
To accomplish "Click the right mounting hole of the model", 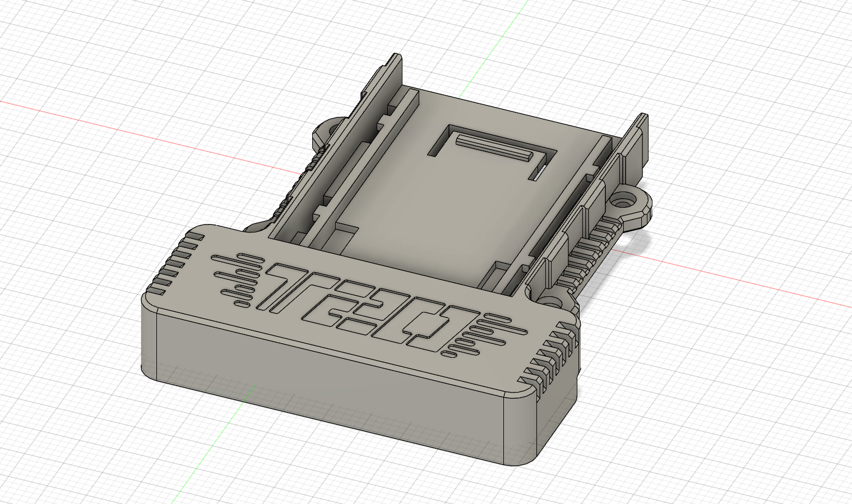I will 622,199.
